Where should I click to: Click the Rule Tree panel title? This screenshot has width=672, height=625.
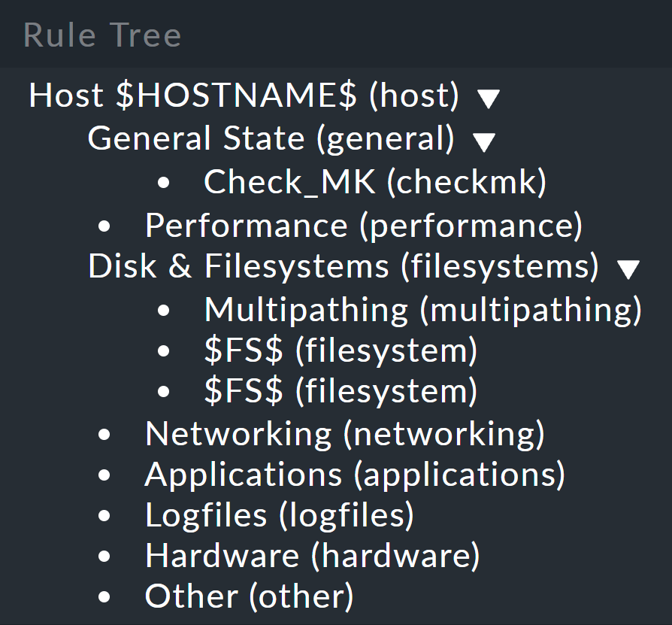point(102,35)
